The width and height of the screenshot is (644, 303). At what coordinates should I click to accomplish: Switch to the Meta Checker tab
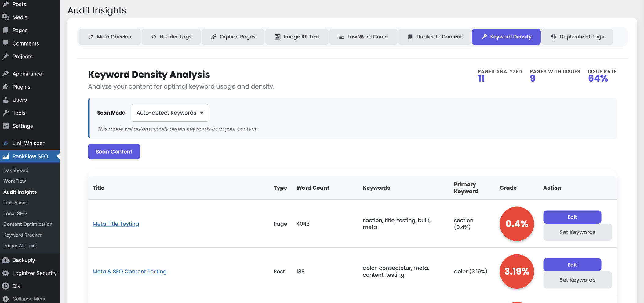pos(110,37)
